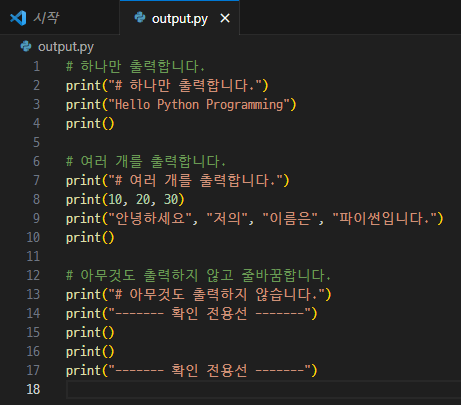461x405 pixels.
Task: Click the Python icon in the breadcrumb
Action: pos(26,46)
